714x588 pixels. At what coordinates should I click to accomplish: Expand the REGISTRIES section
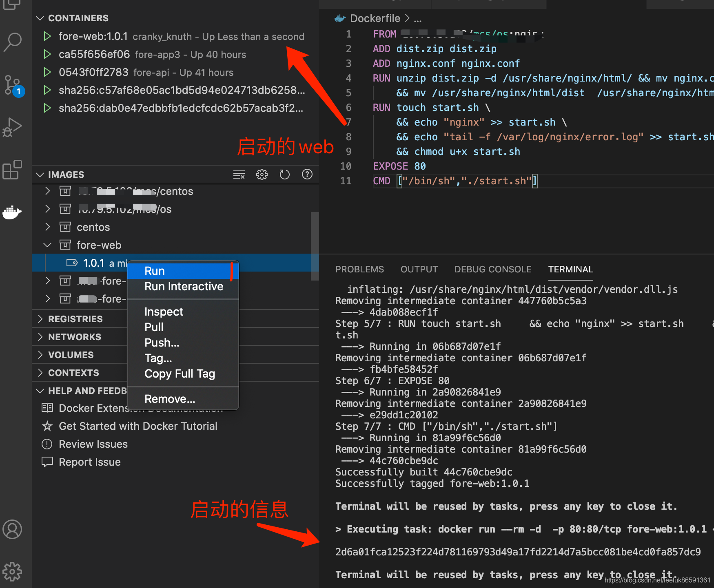tap(40, 319)
